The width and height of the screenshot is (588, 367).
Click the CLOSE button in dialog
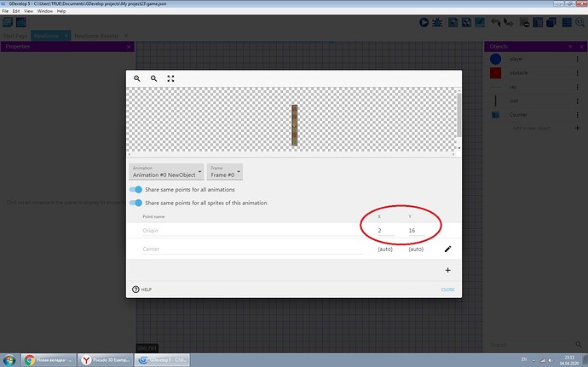[447, 290]
